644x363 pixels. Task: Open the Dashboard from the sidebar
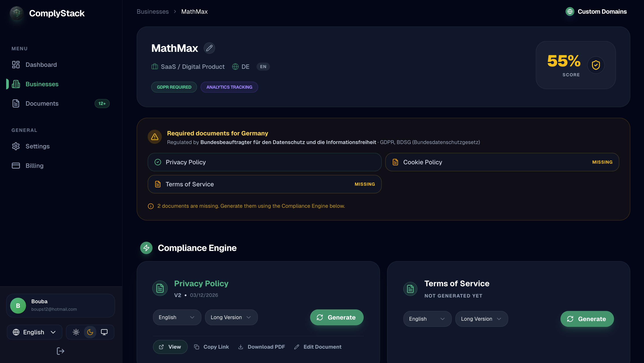[41, 65]
